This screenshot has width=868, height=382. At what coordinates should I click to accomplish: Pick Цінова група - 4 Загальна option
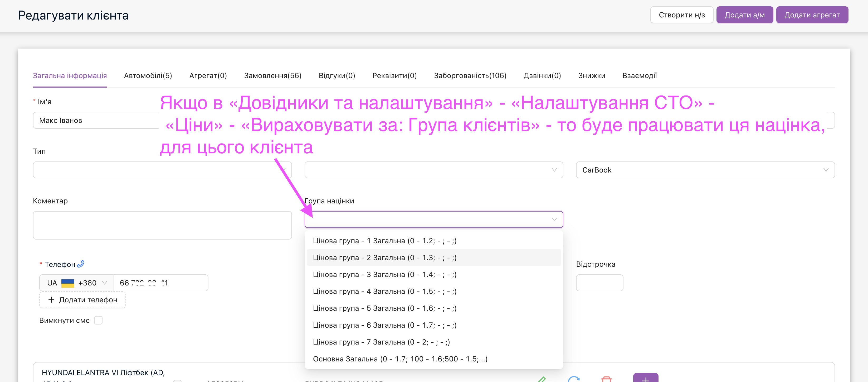[434, 291]
